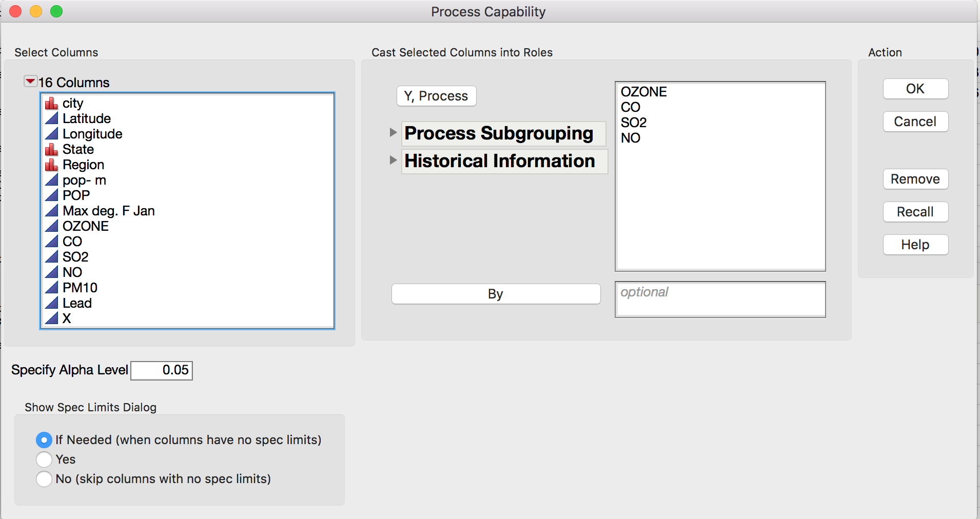The height and width of the screenshot is (519, 980).
Task: Click the continuous icon beside PM10
Action: click(51, 288)
